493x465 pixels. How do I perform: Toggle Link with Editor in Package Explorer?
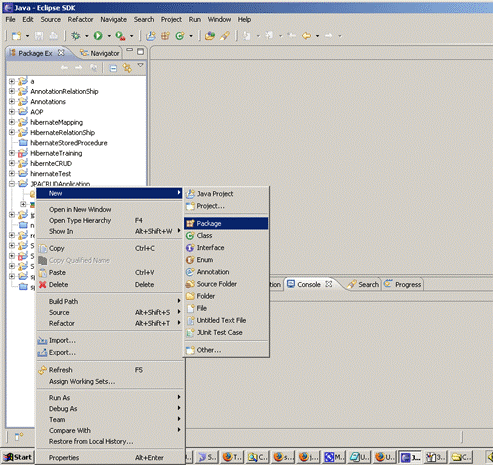pos(127,68)
